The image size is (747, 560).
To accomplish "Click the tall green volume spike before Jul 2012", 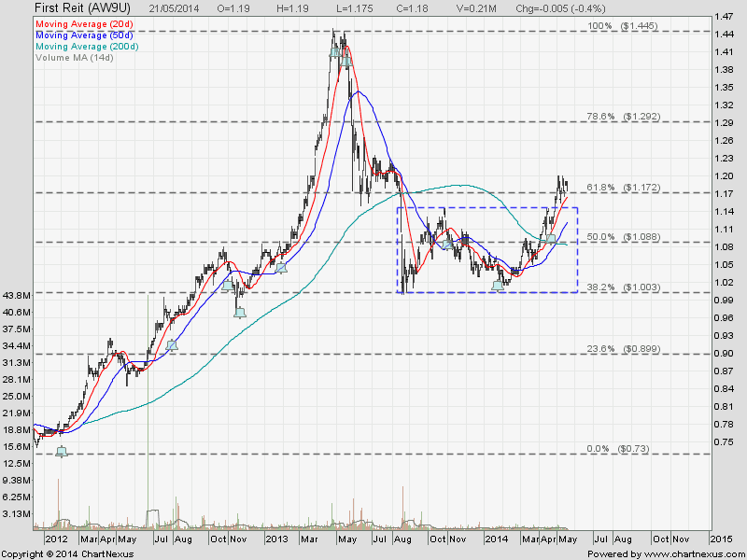I will tap(148, 412).
